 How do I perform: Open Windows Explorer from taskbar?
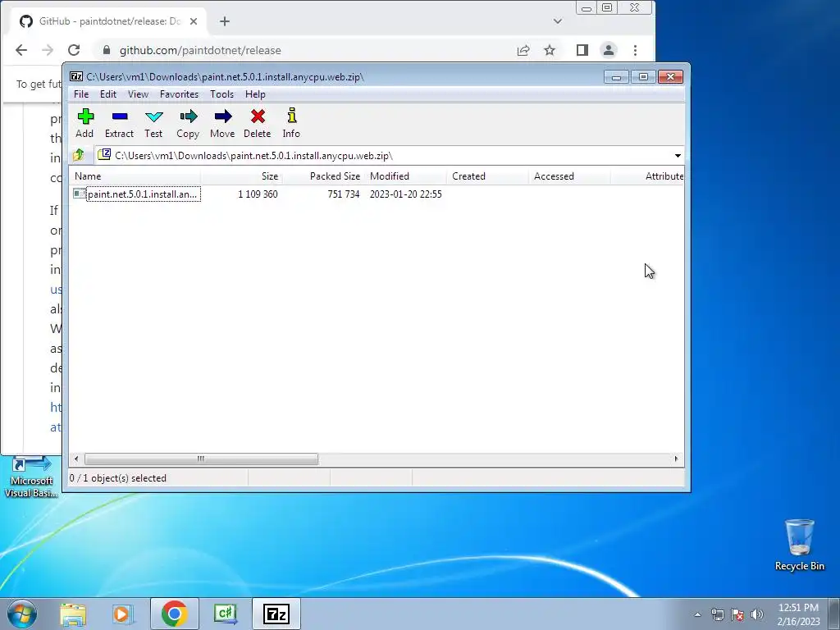coord(73,614)
